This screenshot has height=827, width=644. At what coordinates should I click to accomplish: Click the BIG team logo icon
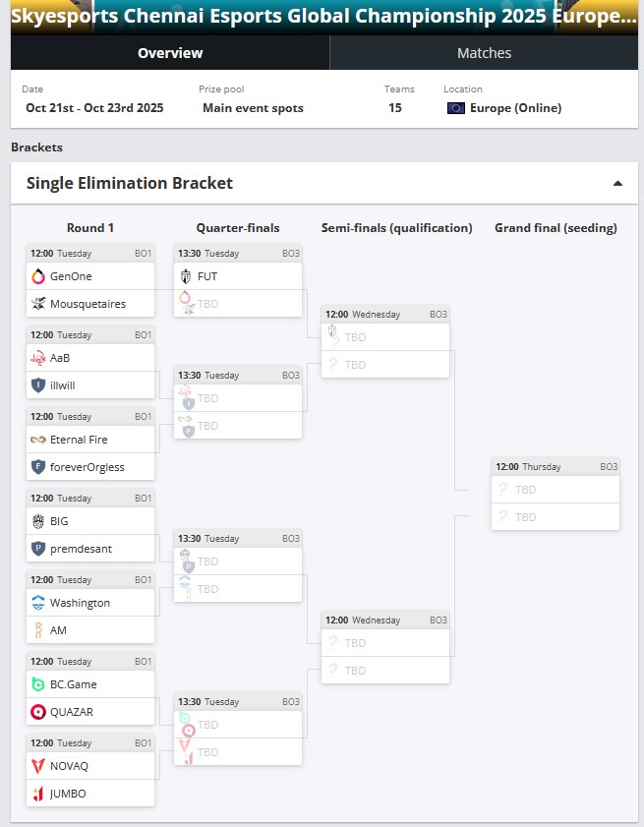(38, 521)
